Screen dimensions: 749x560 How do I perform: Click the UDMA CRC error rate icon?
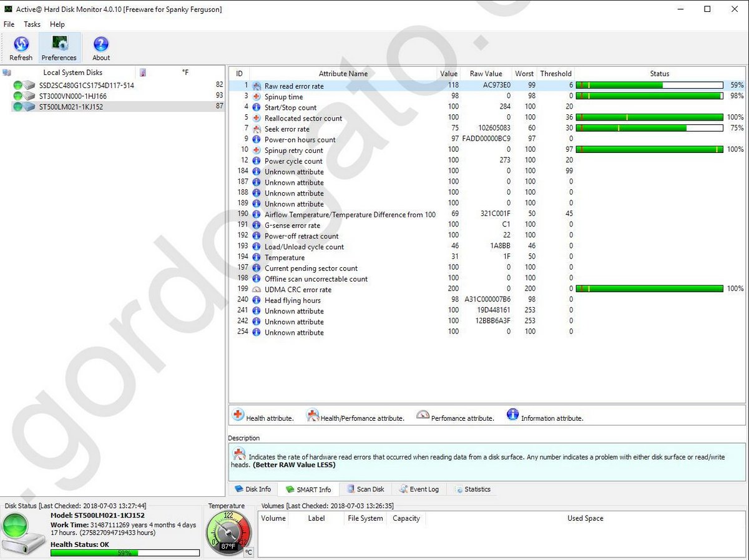(x=256, y=290)
